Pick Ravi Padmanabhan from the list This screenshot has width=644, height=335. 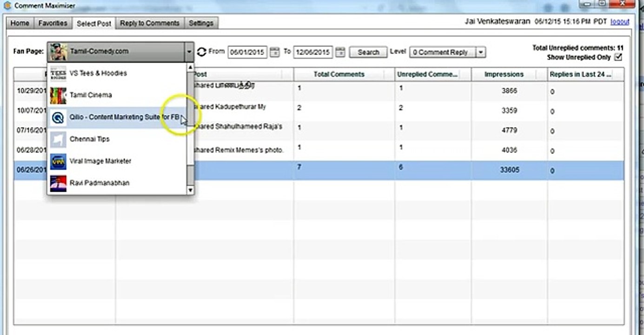click(117, 183)
